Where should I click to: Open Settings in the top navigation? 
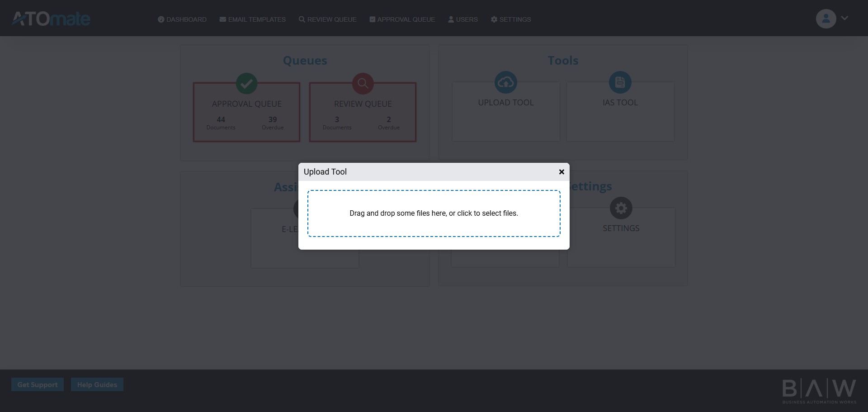click(x=511, y=19)
